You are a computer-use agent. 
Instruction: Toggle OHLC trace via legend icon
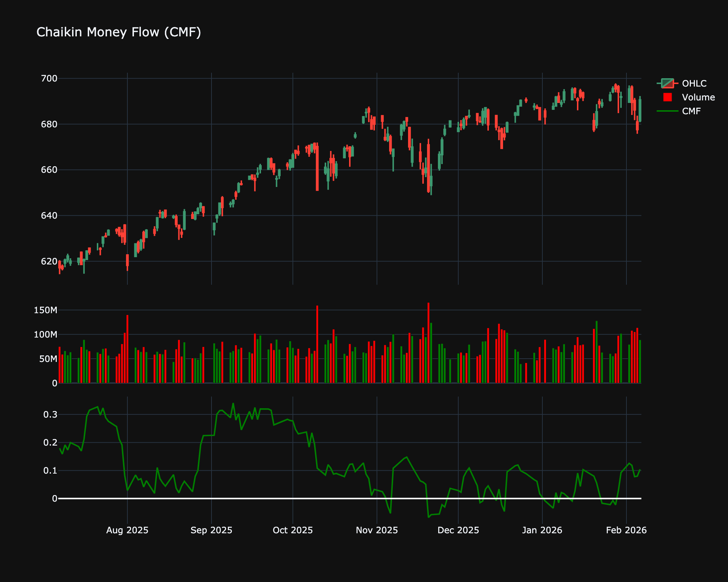point(667,83)
